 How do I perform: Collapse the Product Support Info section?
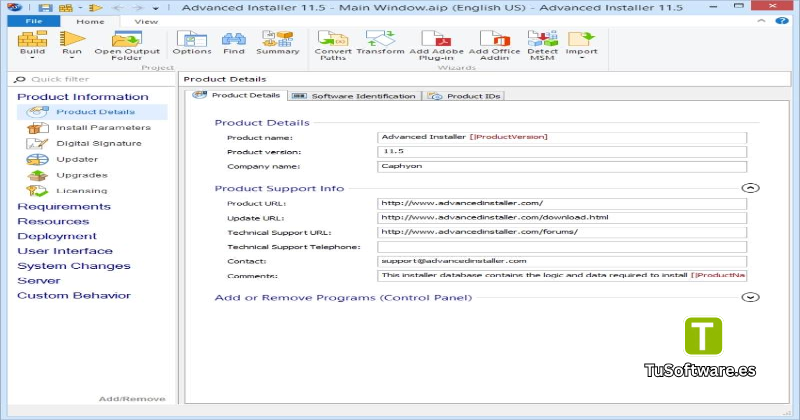pos(750,188)
